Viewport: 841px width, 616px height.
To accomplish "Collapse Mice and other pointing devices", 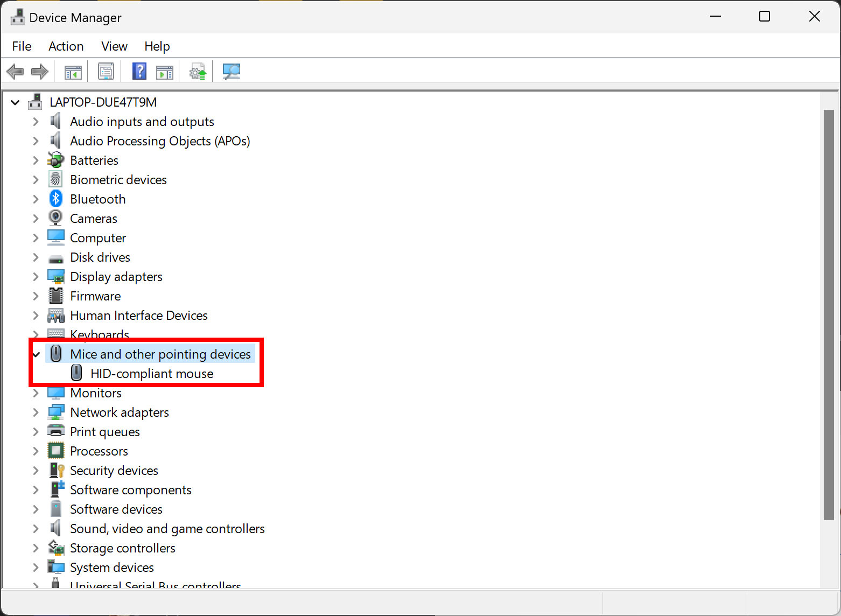I will click(36, 354).
